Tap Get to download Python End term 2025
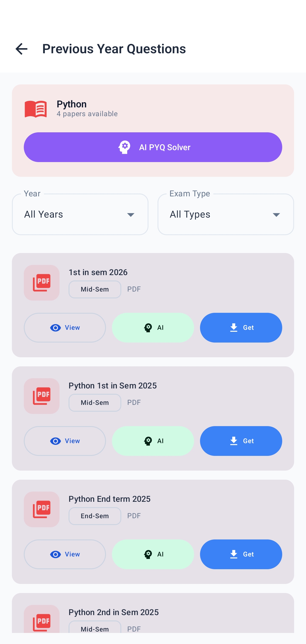Viewport: 306px width, 644px height. click(x=241, y=554)
